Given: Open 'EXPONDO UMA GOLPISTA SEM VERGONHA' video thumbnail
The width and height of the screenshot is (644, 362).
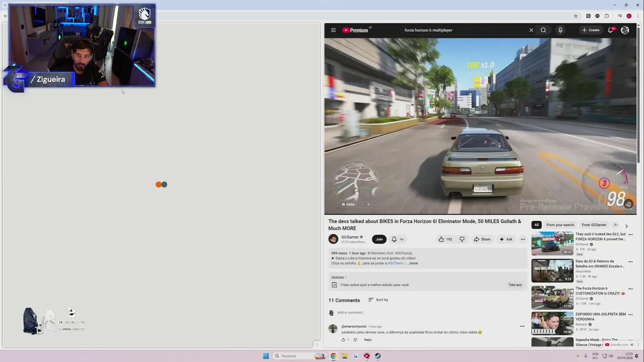Looking at the screenshot, I should tap(552, 323).
